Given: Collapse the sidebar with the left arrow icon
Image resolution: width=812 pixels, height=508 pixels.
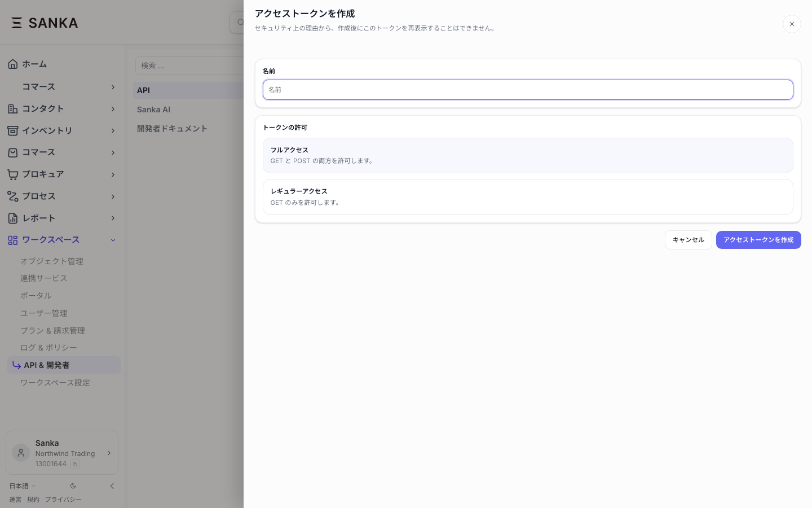Looking at the screenshot, I should 112,486.
